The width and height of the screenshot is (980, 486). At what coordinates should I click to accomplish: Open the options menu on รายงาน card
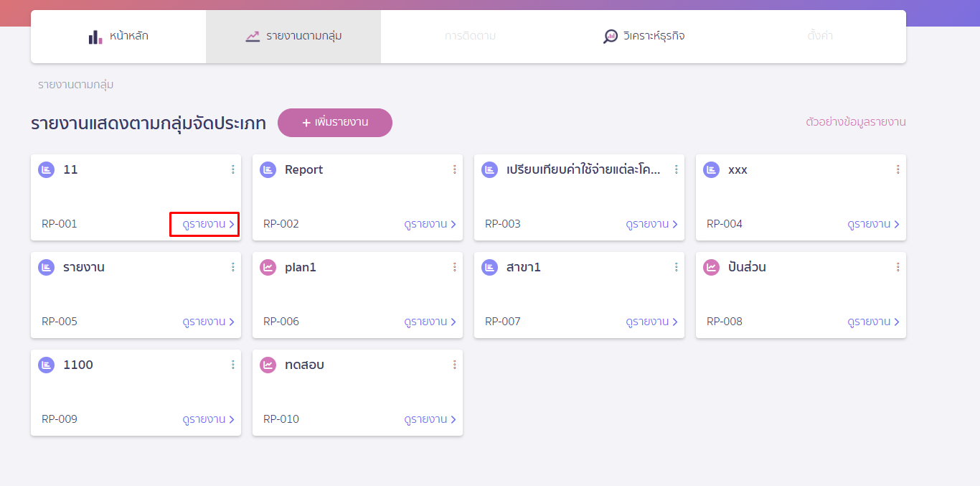click(232, 268)
